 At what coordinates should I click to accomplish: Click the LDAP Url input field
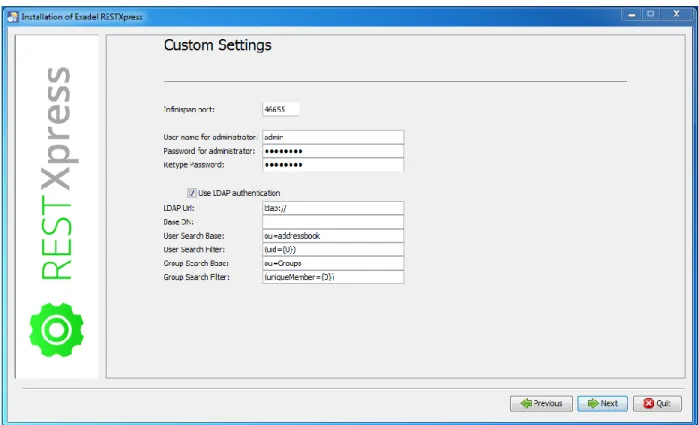tap(333, 208)
